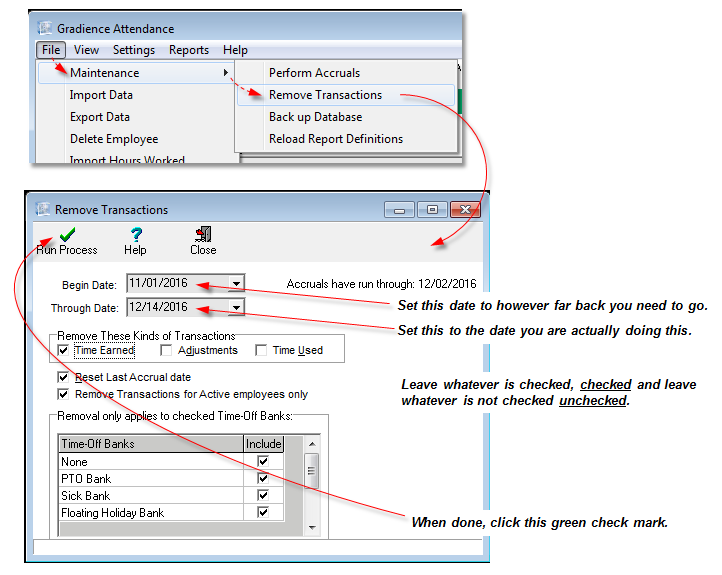Image resolution: width=722 pixels, height=575 pixels.
Task: Toggle Reset Last Accrual date checkbox
Action: [63, 377]
